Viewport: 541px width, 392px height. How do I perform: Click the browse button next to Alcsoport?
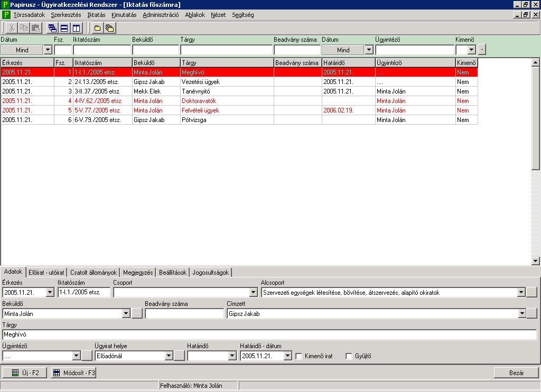[532, 293]
